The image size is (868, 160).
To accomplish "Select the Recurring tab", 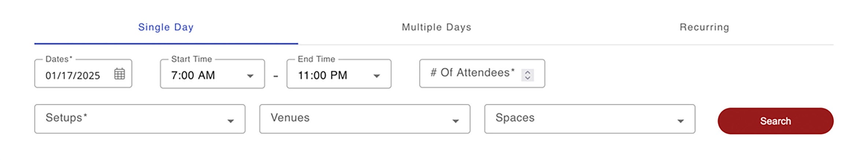I will 704,27.
